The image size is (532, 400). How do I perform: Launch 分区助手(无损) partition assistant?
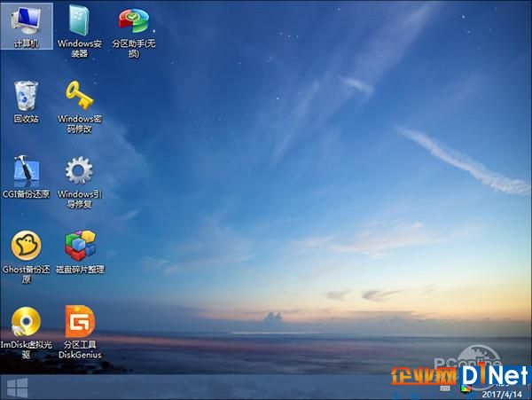coord(134,31)
